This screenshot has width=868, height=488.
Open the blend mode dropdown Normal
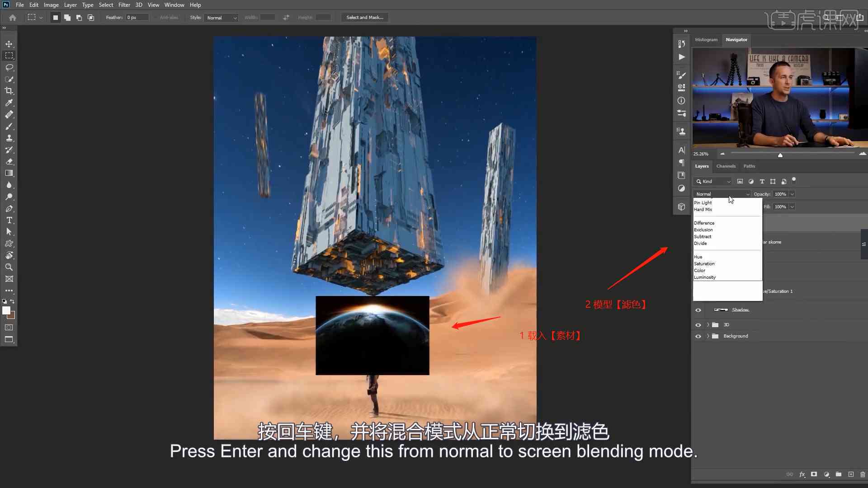pyautogui.click(x=722, y=194)
